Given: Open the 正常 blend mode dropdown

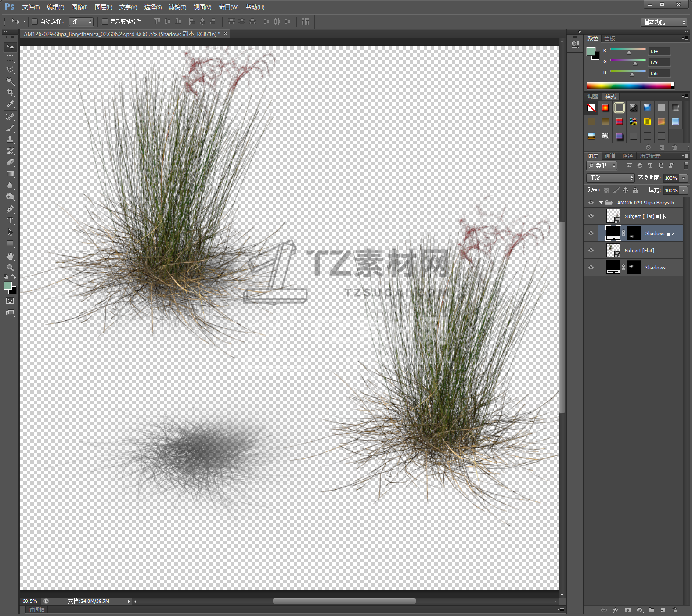Looking at the screenshot, I should pos(610,178).
